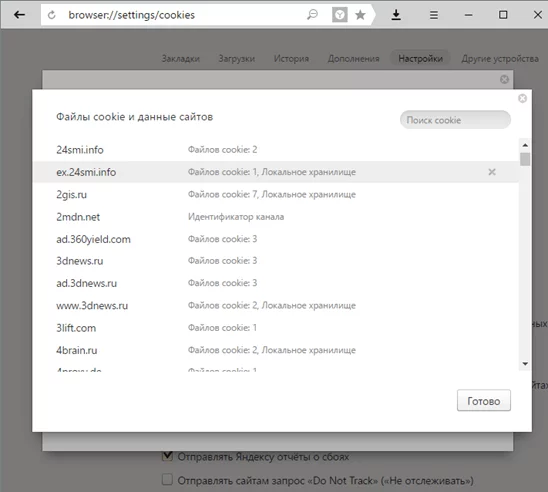The height and width of the screenshot is (492, 548).
Task: Open the Другие устройства tab
Action: point(500,59)
